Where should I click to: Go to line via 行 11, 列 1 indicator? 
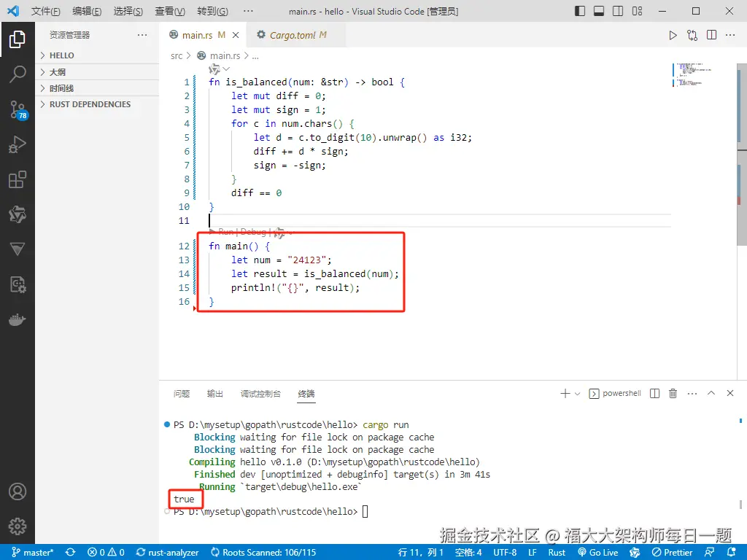click(x=421, y=553)
